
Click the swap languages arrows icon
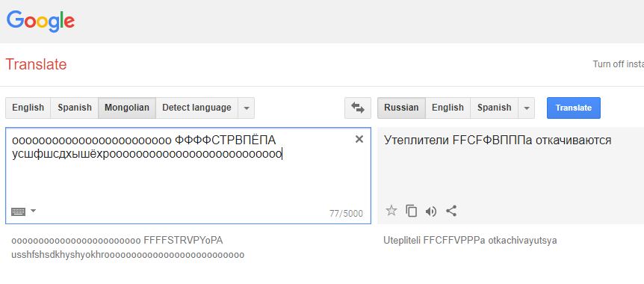pyautogui.click(x=358, y=108)
